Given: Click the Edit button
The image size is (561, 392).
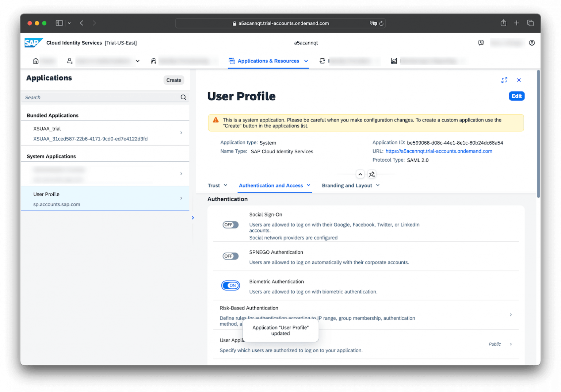Looking at the screenshot, I should [516, 96].
